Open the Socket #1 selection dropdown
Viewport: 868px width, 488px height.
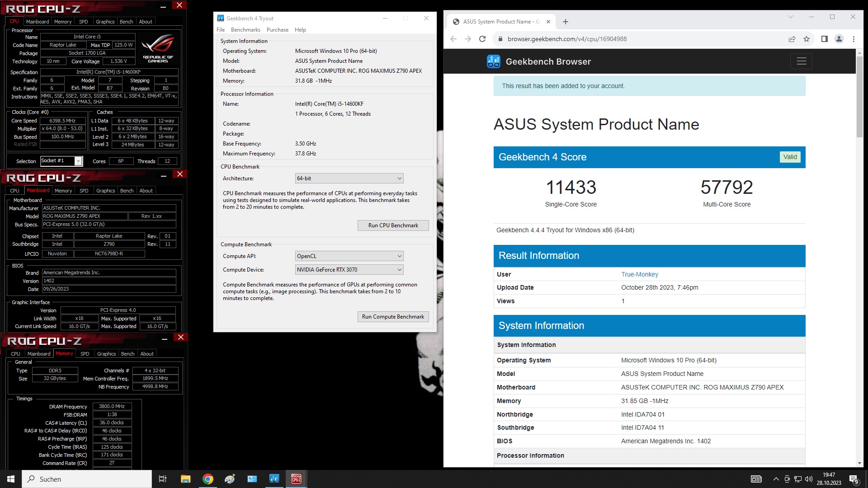(61, 161)
